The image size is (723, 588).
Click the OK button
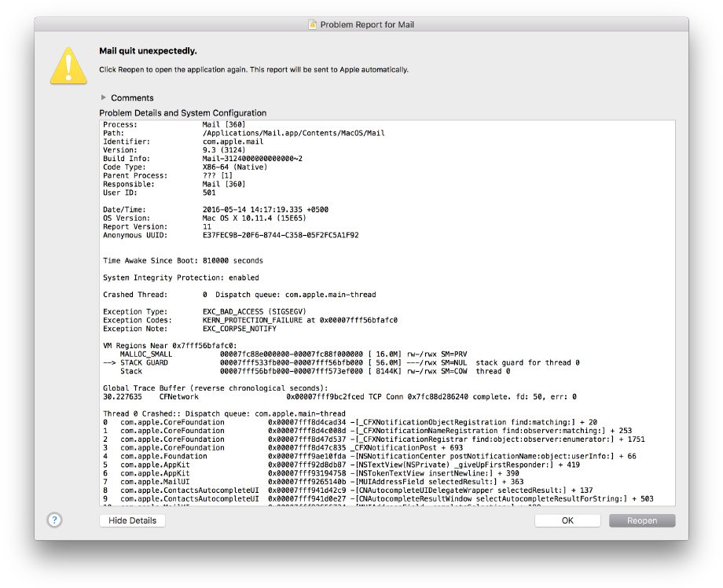[x=567, y=520]
